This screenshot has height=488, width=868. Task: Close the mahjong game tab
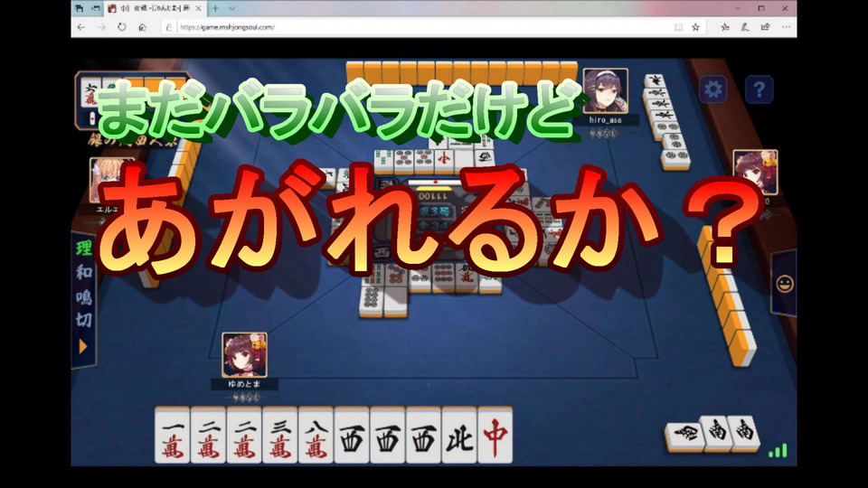[199, 9]
